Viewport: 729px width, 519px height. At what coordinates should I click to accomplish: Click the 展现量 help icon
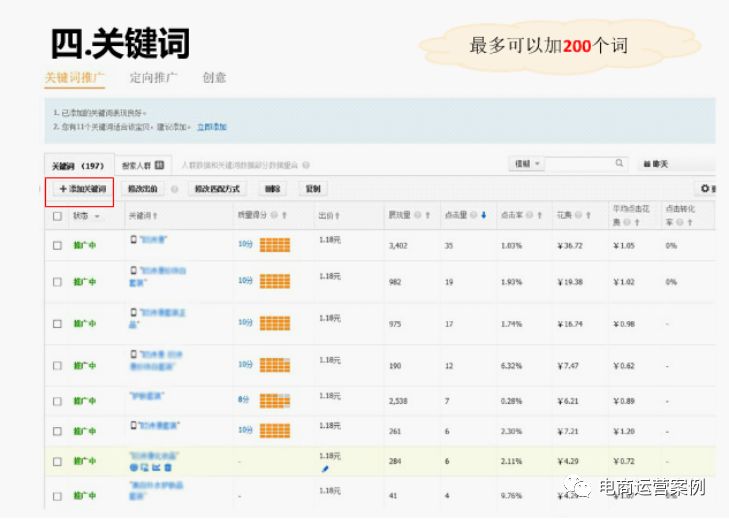click(418, 215)
